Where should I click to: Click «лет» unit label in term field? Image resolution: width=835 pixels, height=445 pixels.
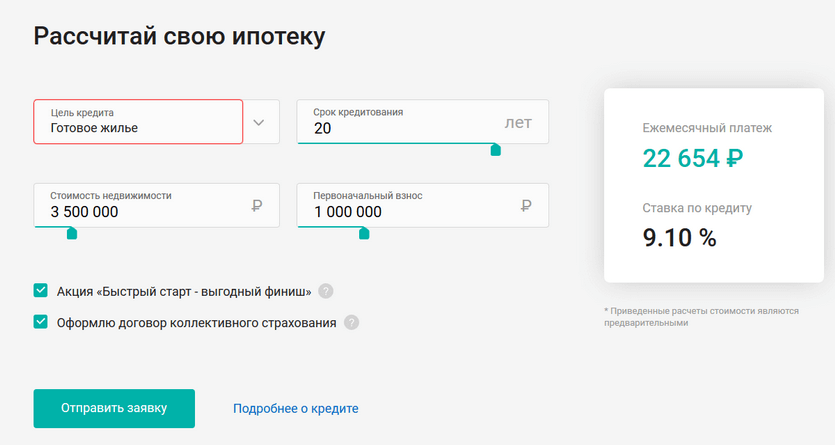(x=518, y=122)
